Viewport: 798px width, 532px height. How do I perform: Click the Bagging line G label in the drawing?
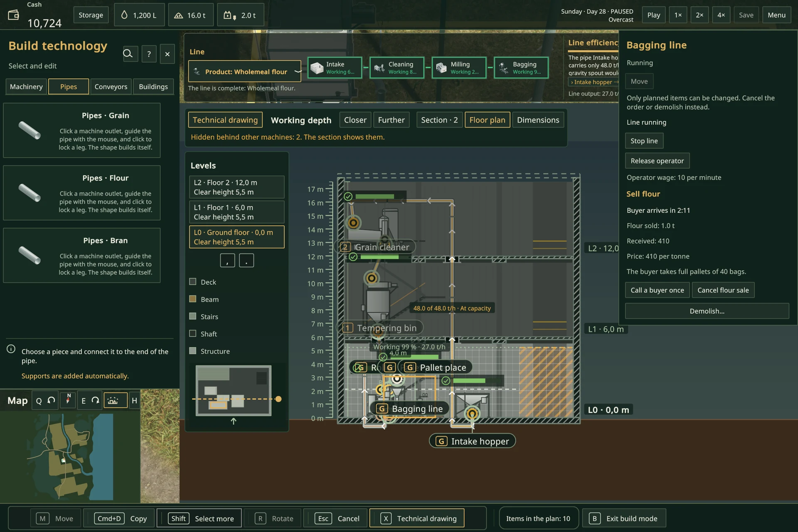pos(410,409)
